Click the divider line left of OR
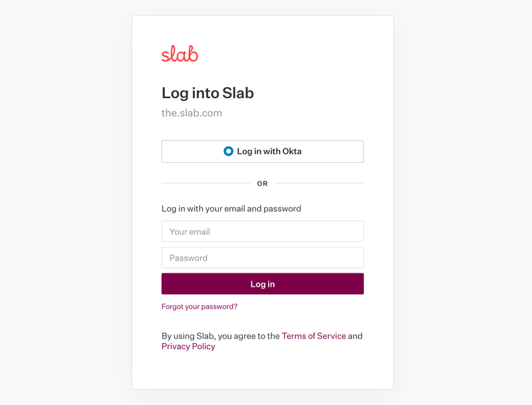The width and height of the screenshot is (532, 405). [205, 183]
